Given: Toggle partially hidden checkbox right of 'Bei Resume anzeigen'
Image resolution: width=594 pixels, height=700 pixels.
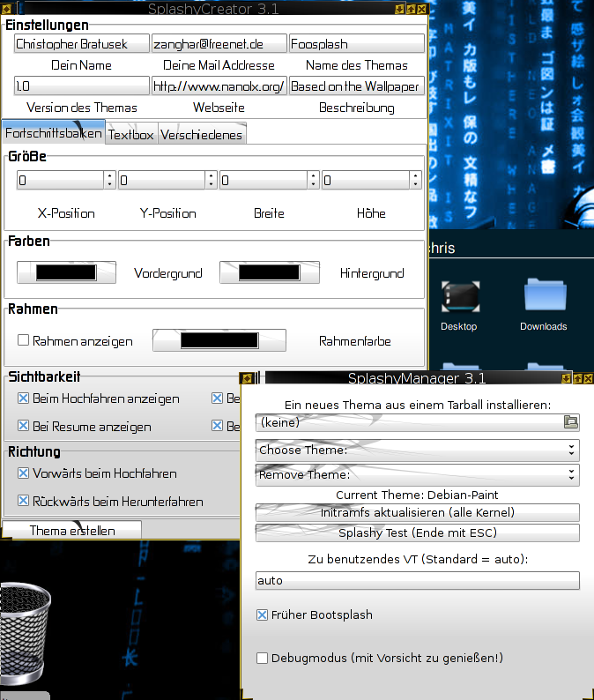Looking at the screenshot, I should point(217,426).
